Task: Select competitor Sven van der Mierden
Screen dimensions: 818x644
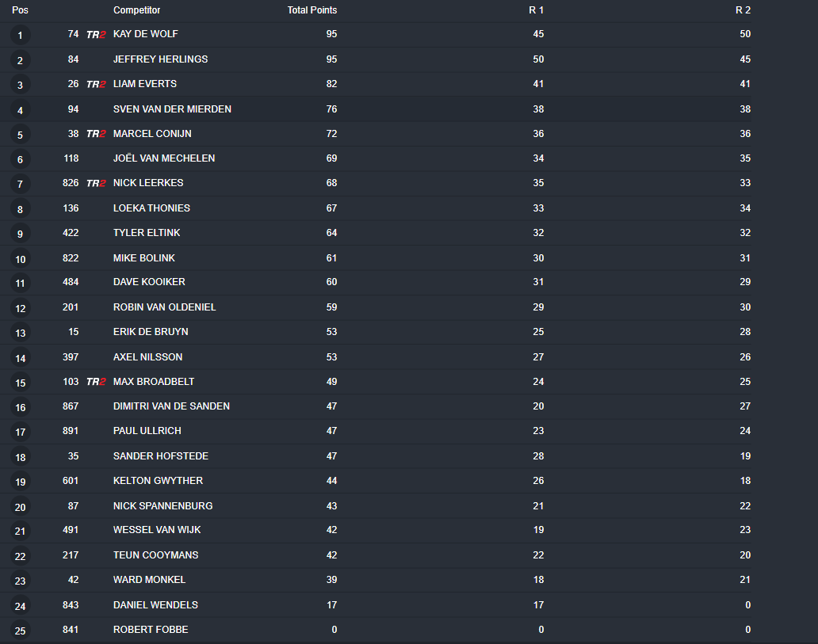Action: tap(172, 109)
